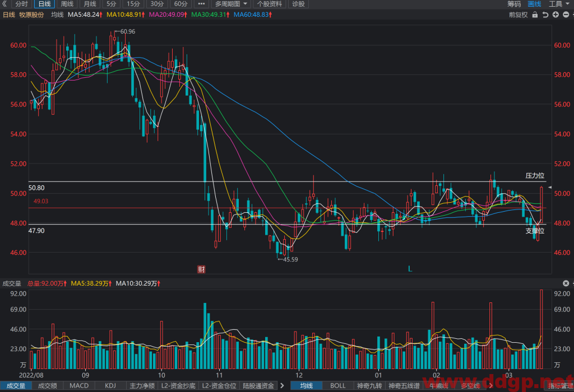Click the L marker on the date axis
The image size is (574, 392).
410,269
